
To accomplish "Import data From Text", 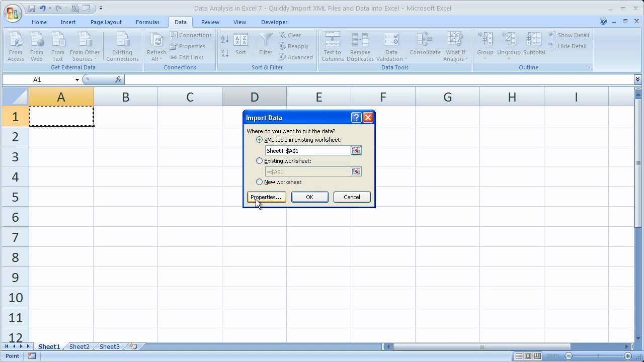I will point(58,46).
